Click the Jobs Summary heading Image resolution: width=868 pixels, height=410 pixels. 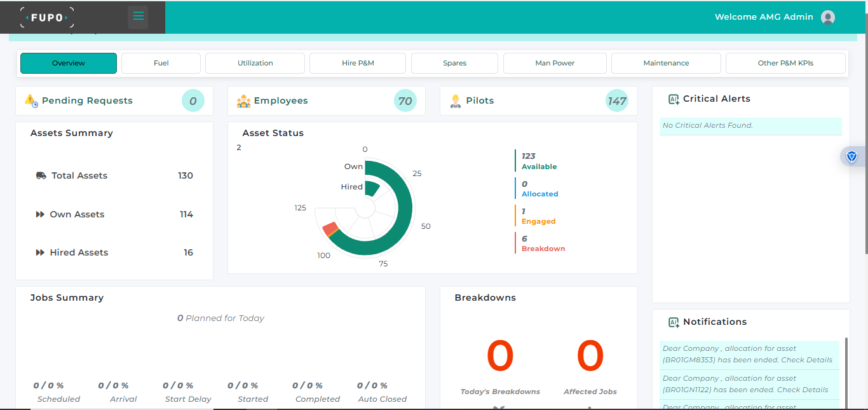tap(67, 297)
